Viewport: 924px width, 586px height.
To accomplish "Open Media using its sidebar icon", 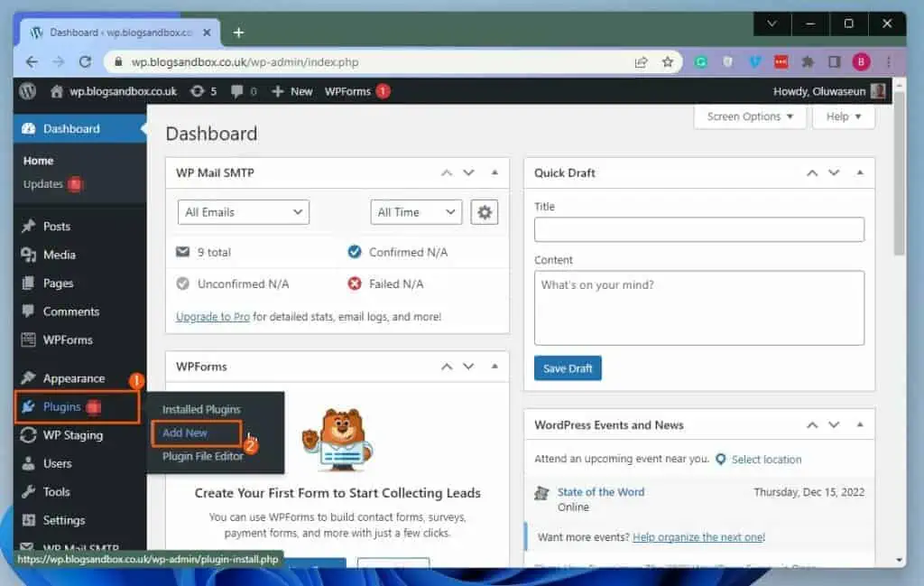I will coord(28,255).
